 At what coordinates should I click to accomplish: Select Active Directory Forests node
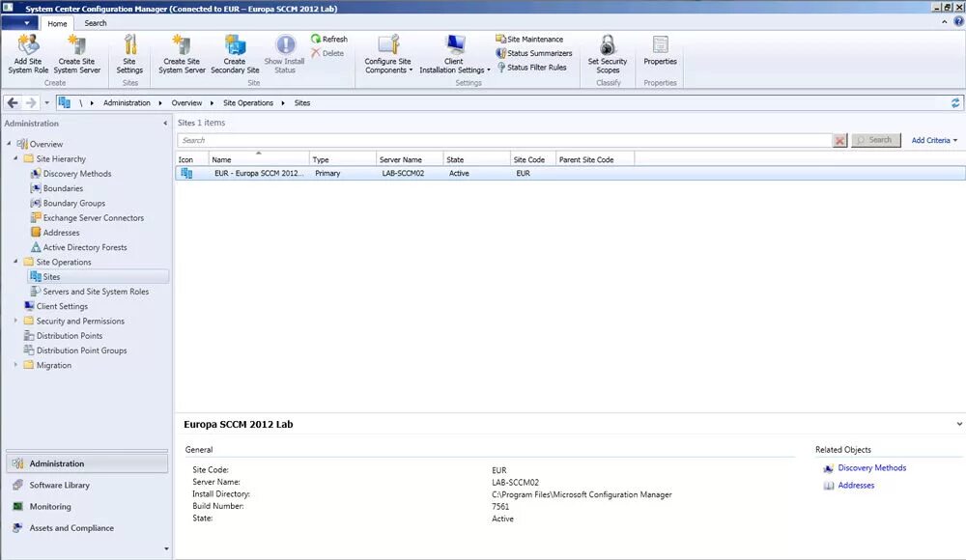coord(85,248)
